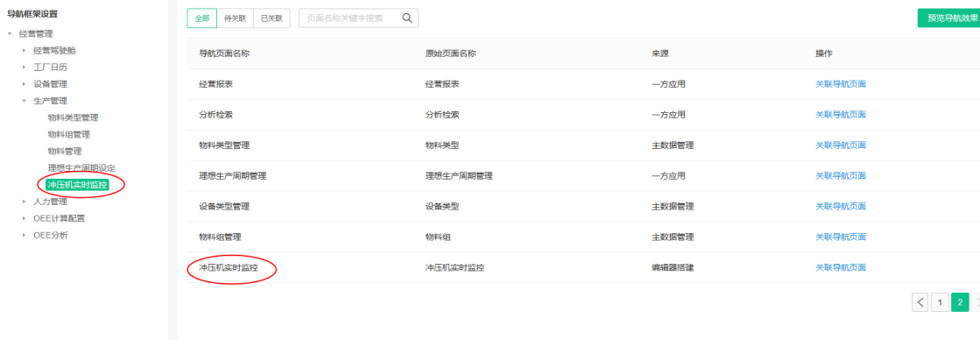
Task: Select the 已关联 filter tab
Action: point(271,18)
